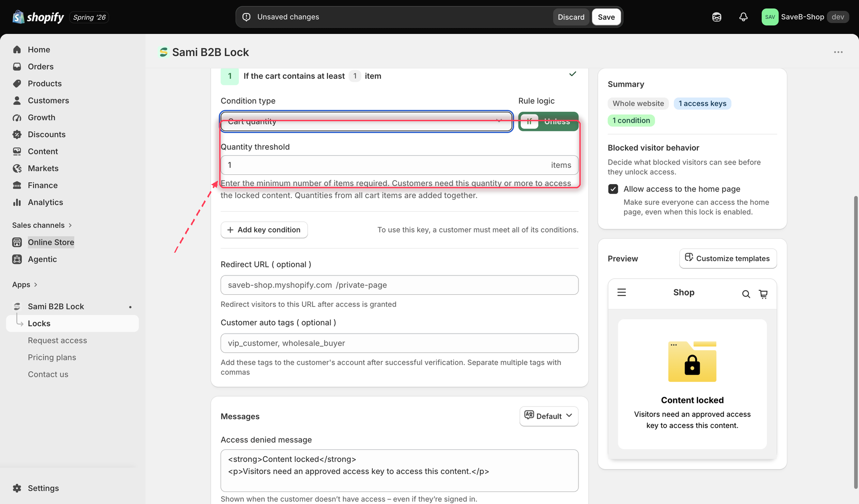Click the Access denied message textarea
859x504 pixels.
(399, 471)
